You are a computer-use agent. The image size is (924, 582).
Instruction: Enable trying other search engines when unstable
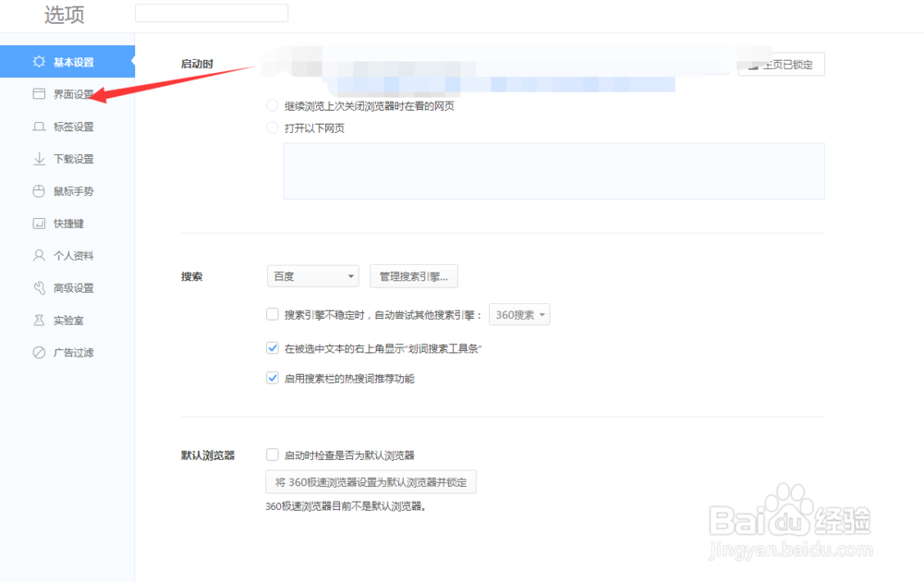point(273,314)
